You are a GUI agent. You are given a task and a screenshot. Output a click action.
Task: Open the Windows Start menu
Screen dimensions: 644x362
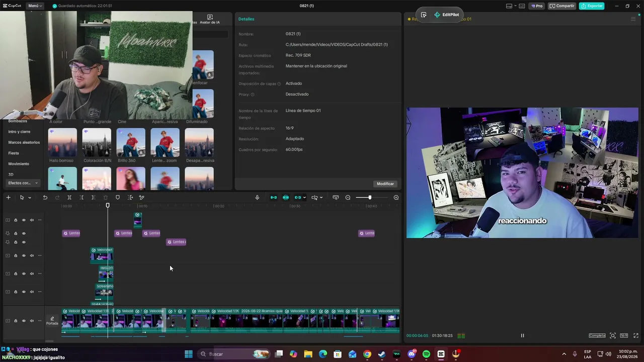(189, 354)
